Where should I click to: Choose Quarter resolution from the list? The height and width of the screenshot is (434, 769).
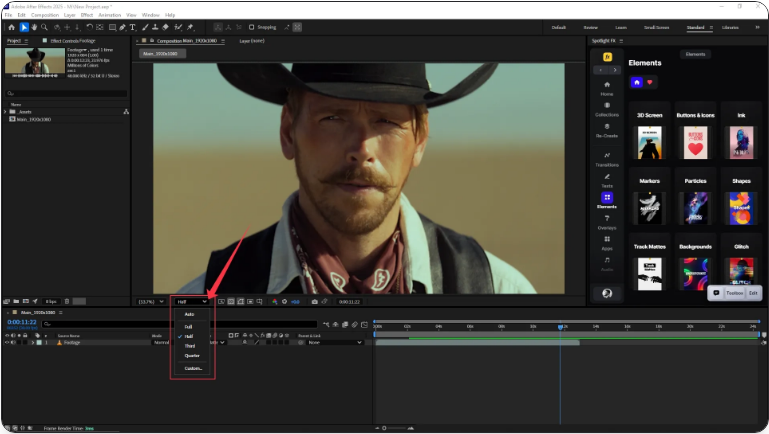coord(192,355)
